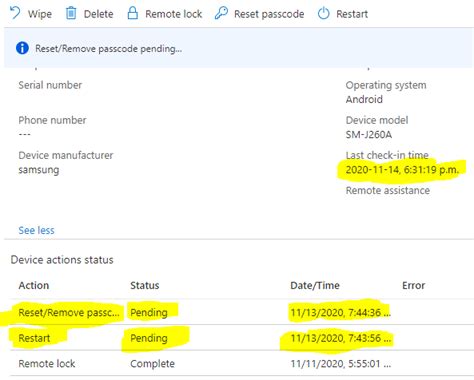Click the Operating system label
Image resolution: width=474 pixels, height=380 pixels.
pyautogui.click(x=386, y=85)
